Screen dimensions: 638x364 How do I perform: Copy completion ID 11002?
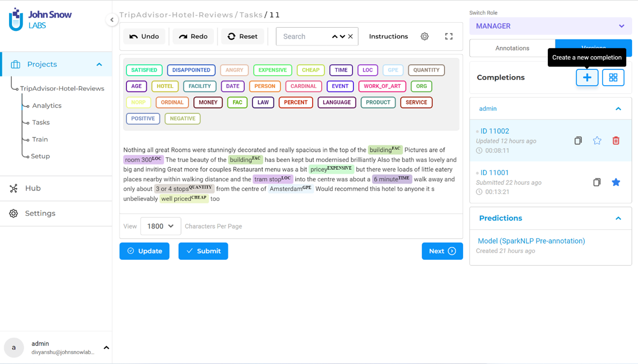coord(578,140)
